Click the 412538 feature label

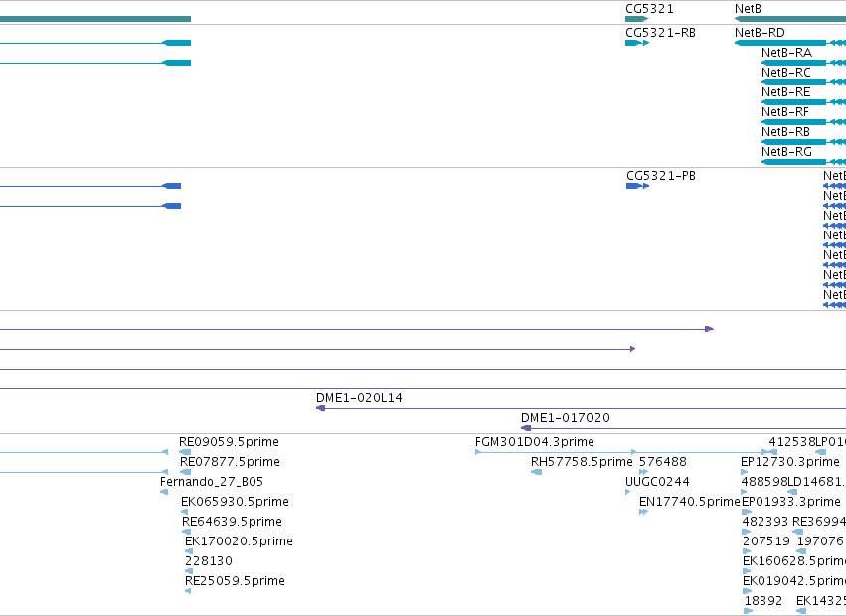[x=792, y=442]
